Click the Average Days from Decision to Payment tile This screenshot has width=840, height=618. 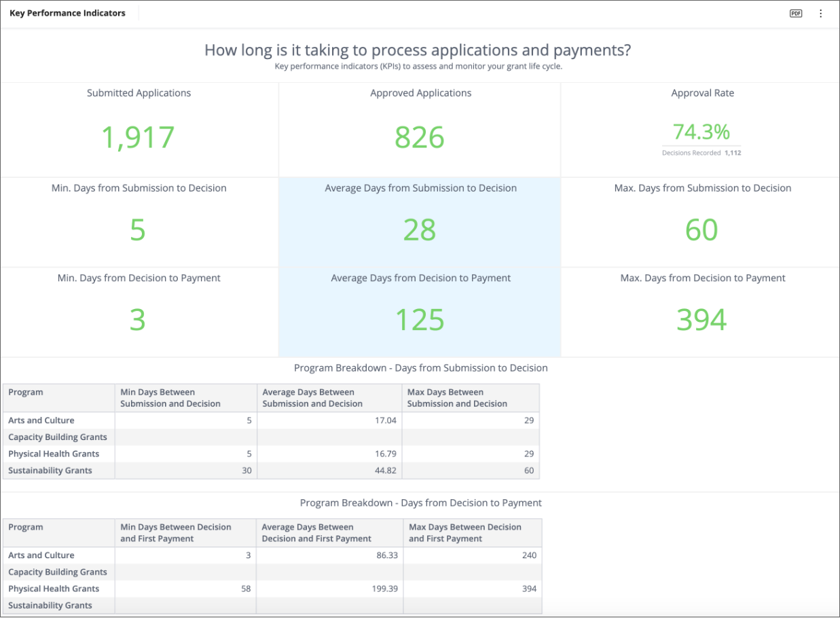[420, 312]
